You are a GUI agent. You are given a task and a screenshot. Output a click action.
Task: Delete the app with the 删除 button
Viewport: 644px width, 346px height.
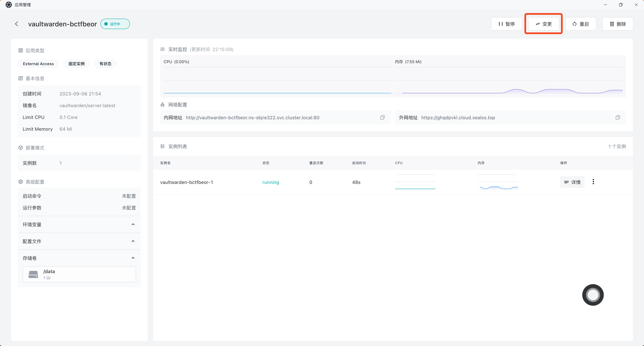618,24
